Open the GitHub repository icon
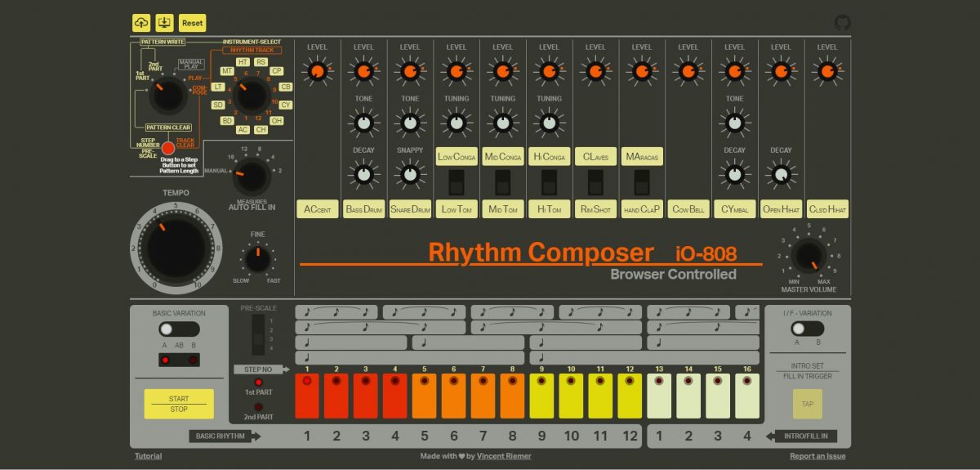 point(842,23)
